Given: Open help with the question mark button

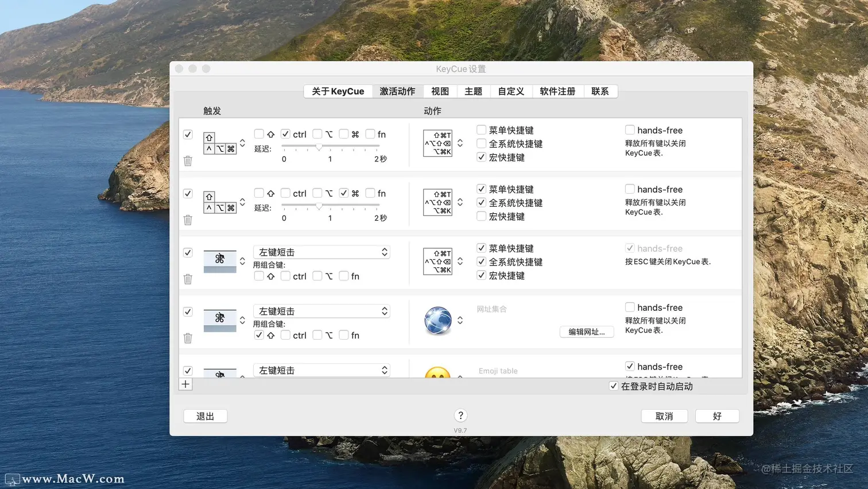Looking at the screenshot, I should pyautogui.click(x=460, y=415).
